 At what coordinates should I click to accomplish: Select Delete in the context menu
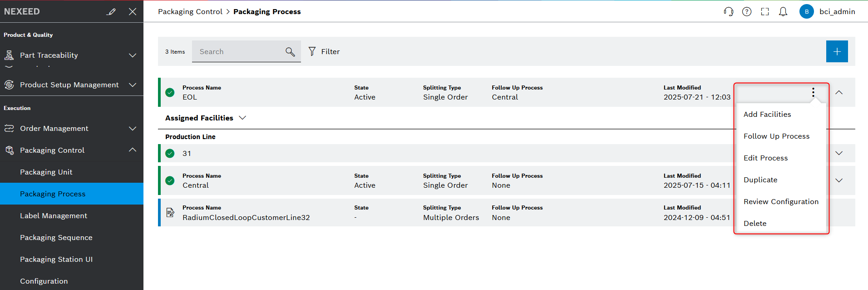pos(755,224)
